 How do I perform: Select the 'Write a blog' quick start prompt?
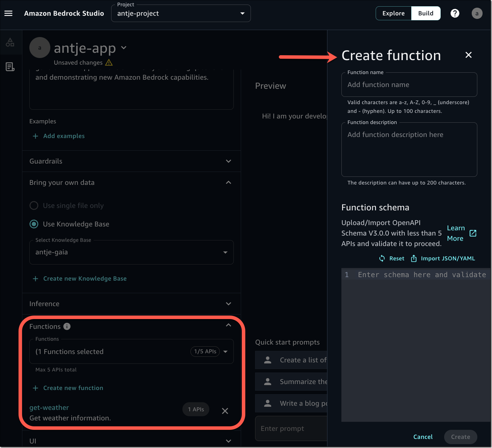click(291, 403)
